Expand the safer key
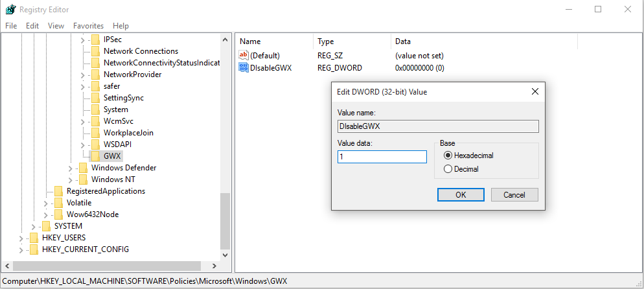This screenshot has width=644, height=289. pyautogui.click(x=82, y=87)
